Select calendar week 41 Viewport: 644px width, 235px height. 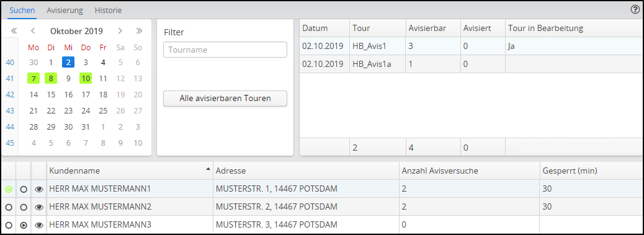[x=11, y=78]
